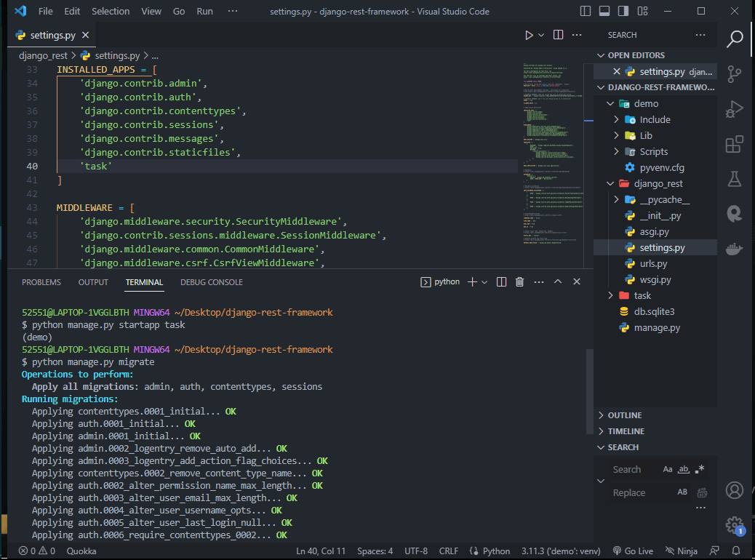Expand the Outline section
The image size is (755, 560).
[601, 415]
